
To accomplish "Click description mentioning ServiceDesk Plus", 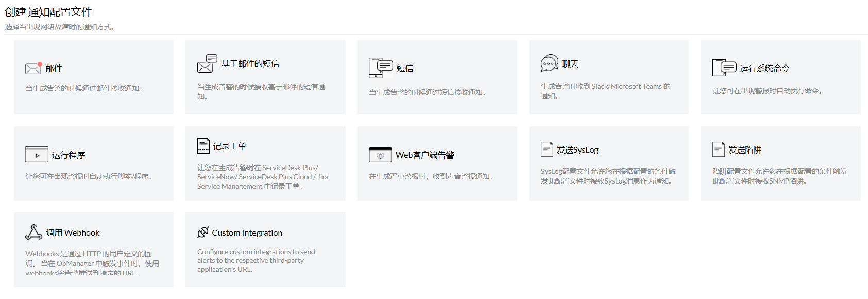I will [263, 176].
